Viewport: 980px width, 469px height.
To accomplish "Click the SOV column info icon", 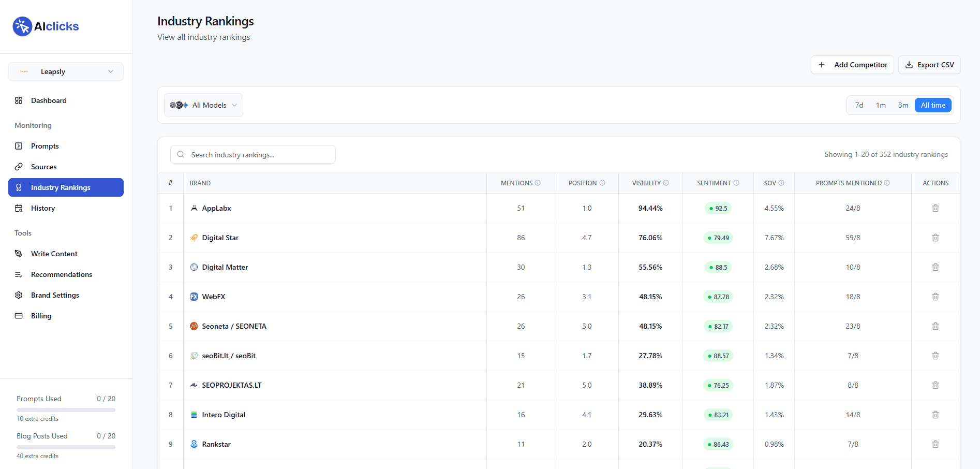I will (781, 183).
